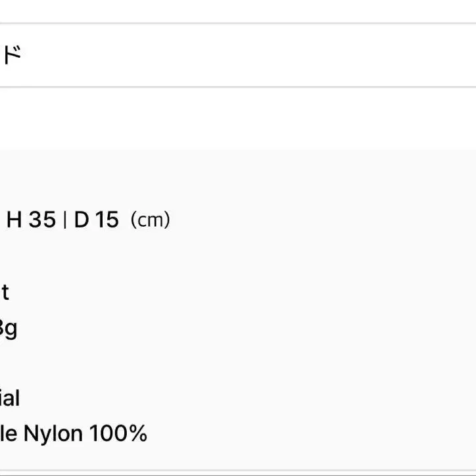Select the 100% composition value
Image resolution: width=476 pixels, height=476 pixels.
[118, 434]
